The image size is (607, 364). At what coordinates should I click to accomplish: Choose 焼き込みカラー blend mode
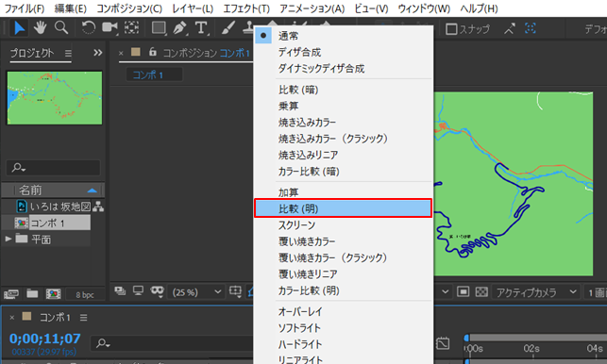point(343,123)
